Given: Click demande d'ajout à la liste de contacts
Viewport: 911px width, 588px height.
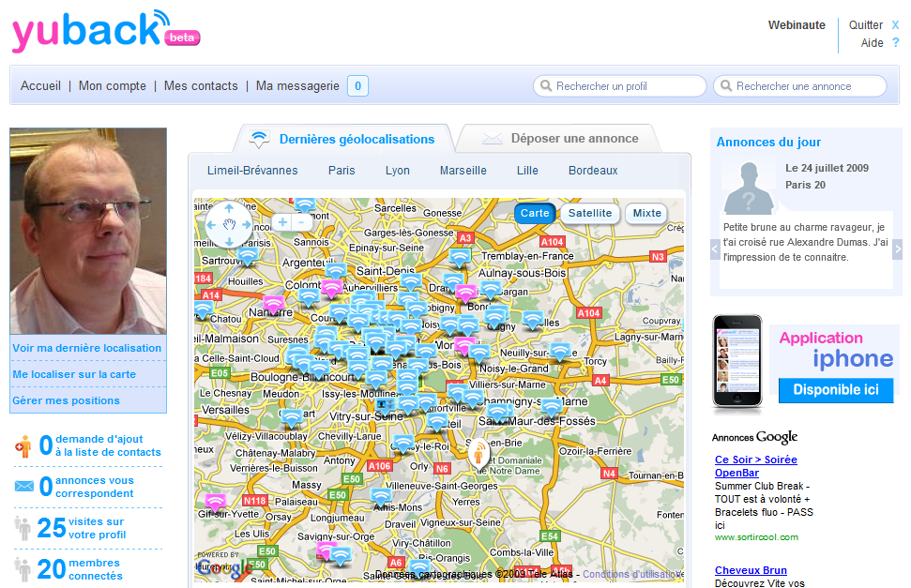Looking at the screenshot, I should (x=108, y=445).
